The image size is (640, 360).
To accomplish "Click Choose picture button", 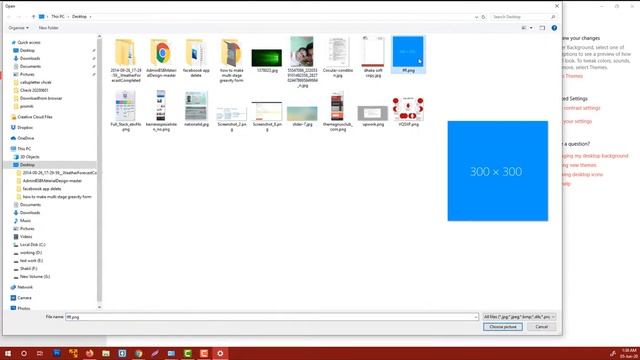I will [503, 327].
